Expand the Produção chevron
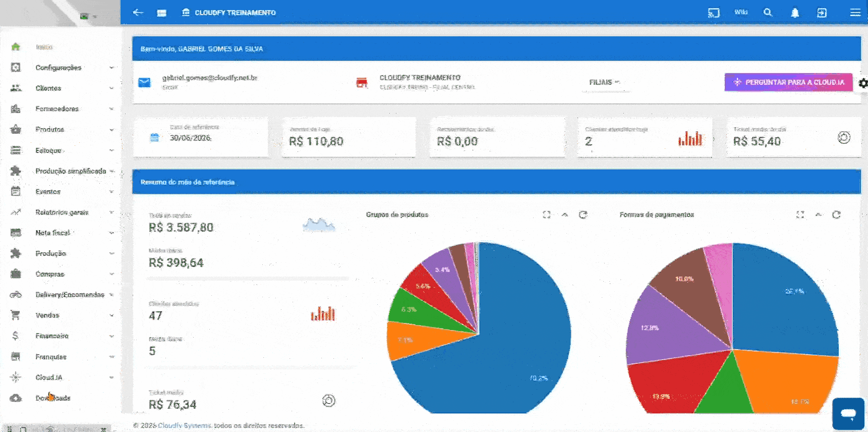The width and height of the screenshot is (868, 432). coord(111,253)
